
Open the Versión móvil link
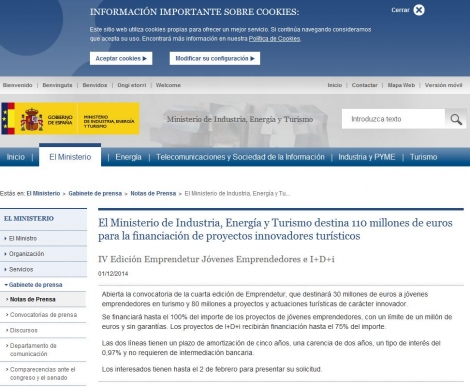443,85
